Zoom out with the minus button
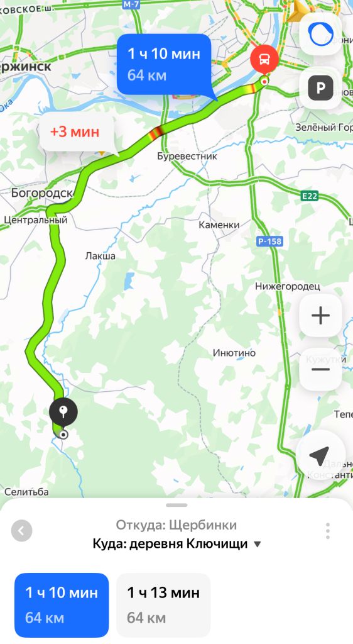 pos(320,369)
